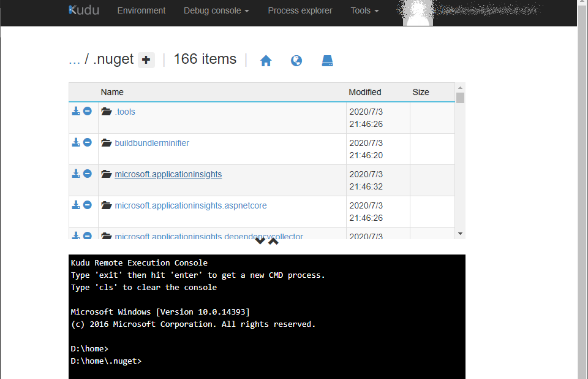588x379 pixels.
Task: Go up via the '...' breadcrumb
Action: pyautogui.click(x=74, y=59)
